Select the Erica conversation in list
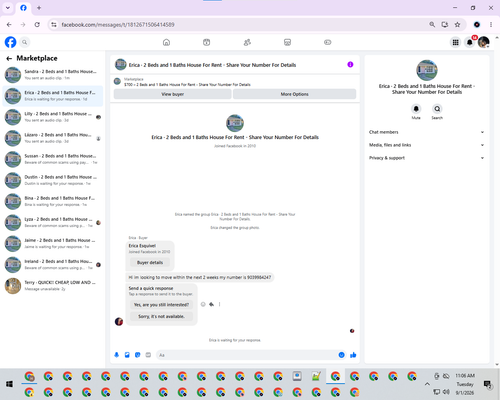 (x=53, y=96)
